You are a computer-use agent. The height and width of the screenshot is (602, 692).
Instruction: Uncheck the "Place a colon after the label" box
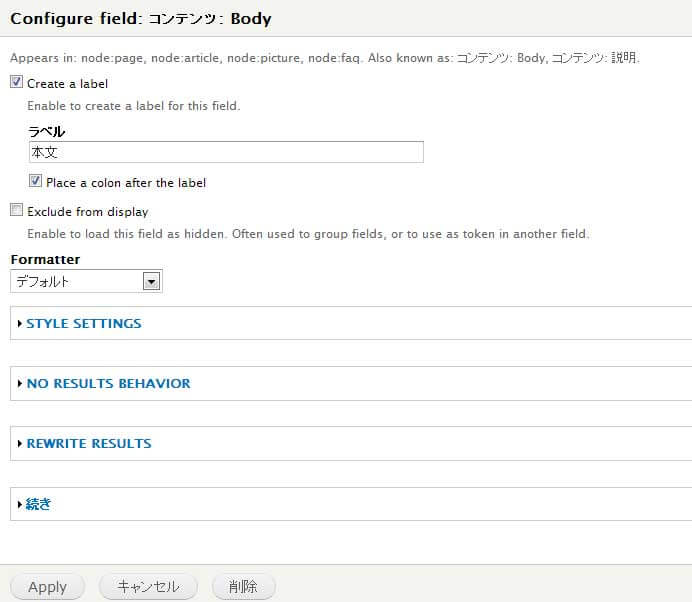point(35,182)
